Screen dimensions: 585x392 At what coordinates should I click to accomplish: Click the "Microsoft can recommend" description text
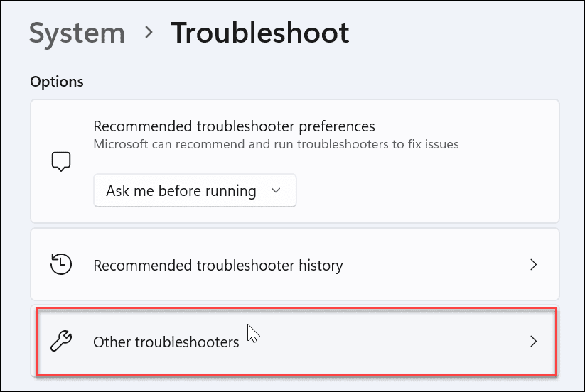(x=276, y=144)
